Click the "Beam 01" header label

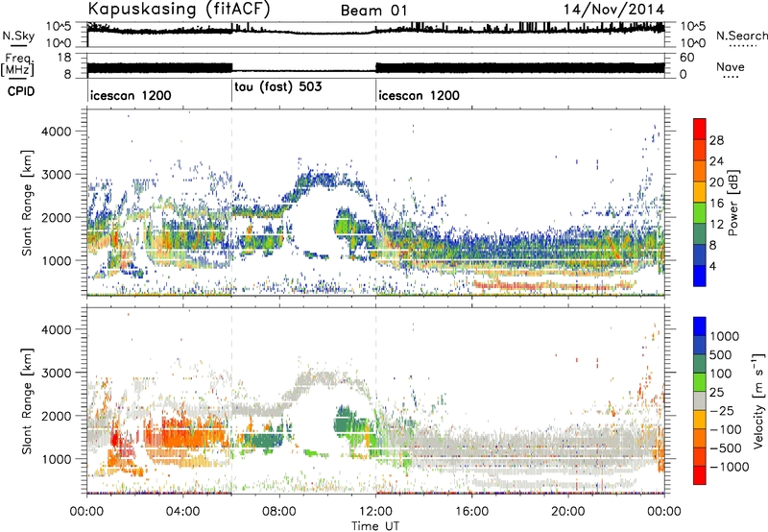tap(373, 11)
